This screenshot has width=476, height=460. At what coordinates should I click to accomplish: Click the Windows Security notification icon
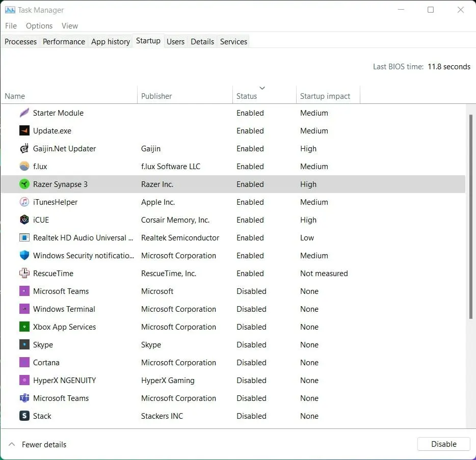tap(24, 255)
